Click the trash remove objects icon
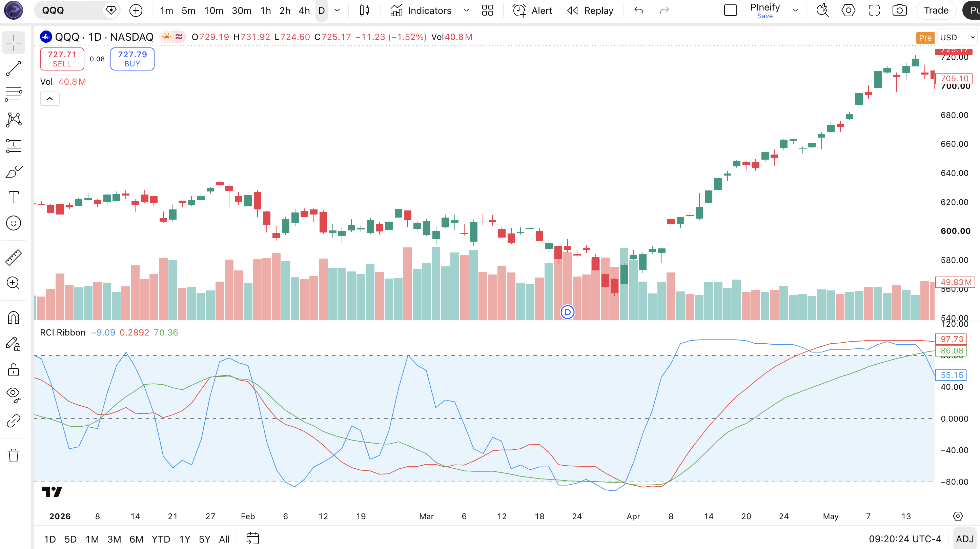The image size is (980, 549). (x=14, y=455)
